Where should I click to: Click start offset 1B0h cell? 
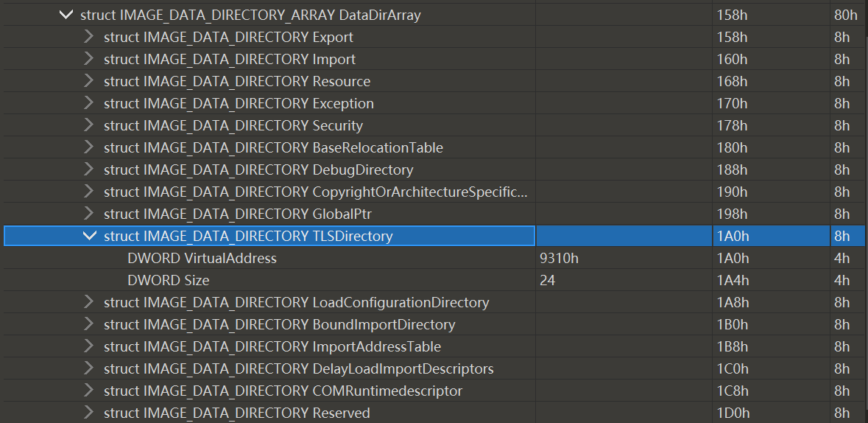click(x=733, y=325)
